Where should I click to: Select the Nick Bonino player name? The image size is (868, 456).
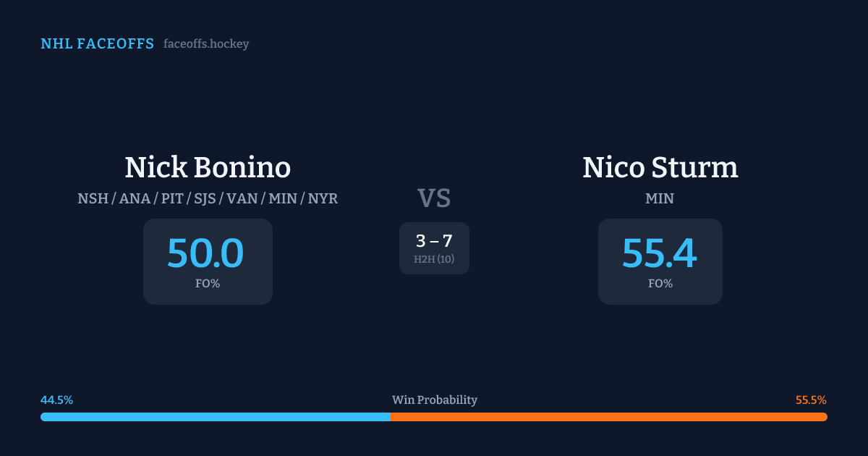pos(208,167)
